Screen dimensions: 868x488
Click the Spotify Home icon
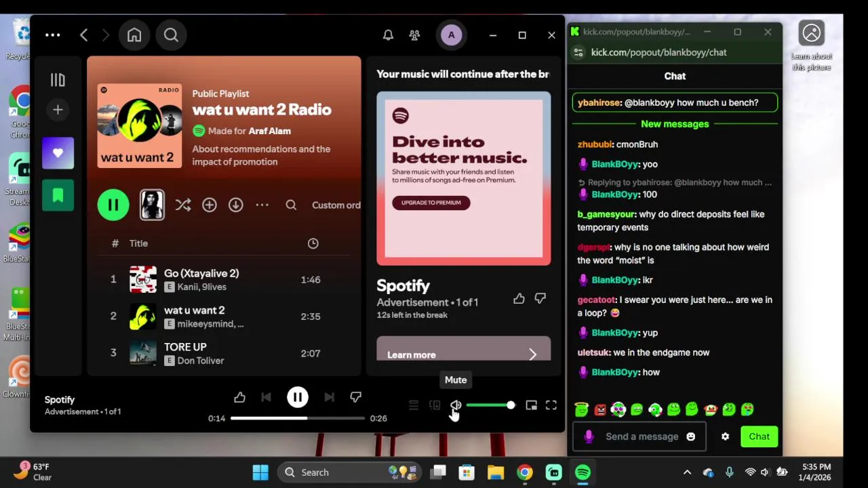pyautogui.click(x=134, y=35)
